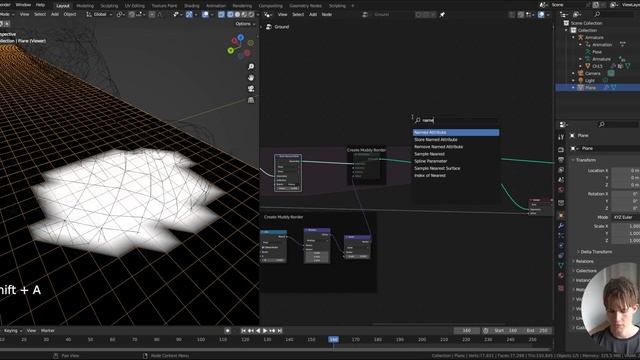Open the Help menu
This screenshot has width=640, height=360.
40,5
